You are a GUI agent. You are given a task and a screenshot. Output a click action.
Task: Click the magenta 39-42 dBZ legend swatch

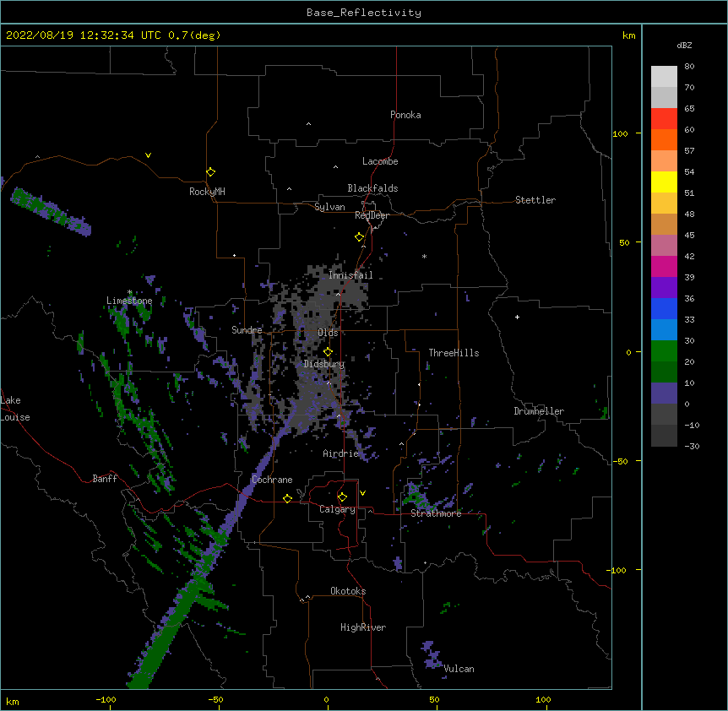click(x=664, y=266)
